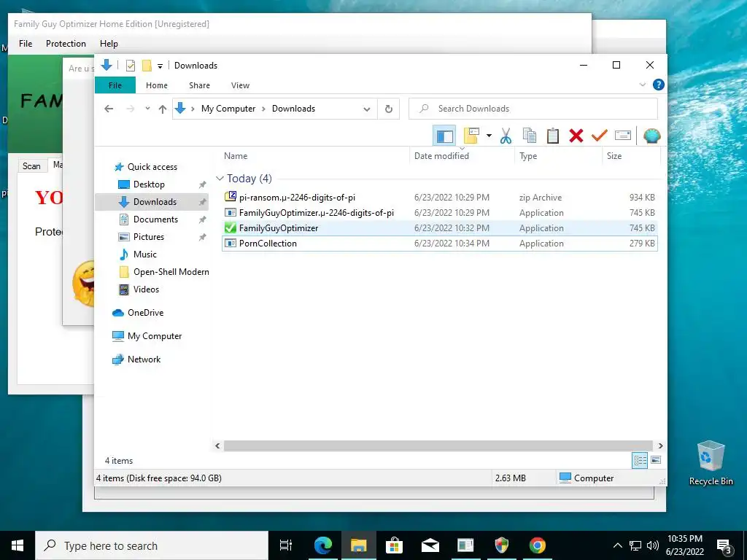Select OneDrive in navigation pane
The image size is (747, 560).
(145, 313)
